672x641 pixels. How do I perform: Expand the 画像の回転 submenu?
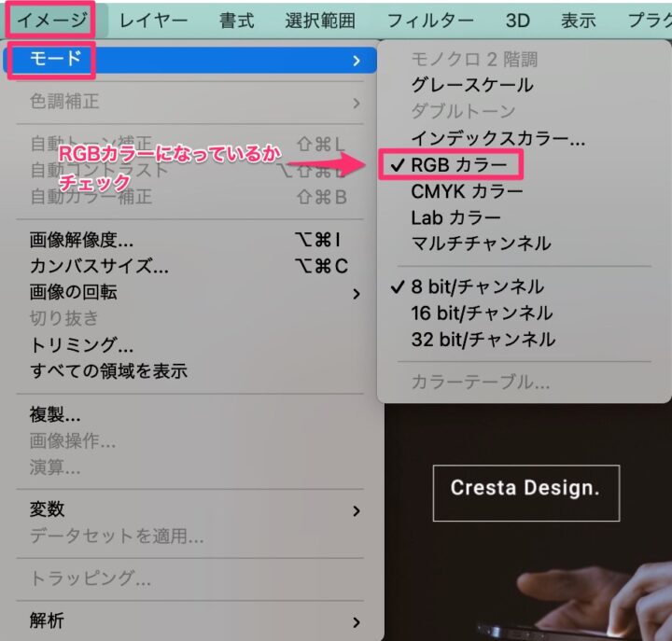tap(189, 293)
